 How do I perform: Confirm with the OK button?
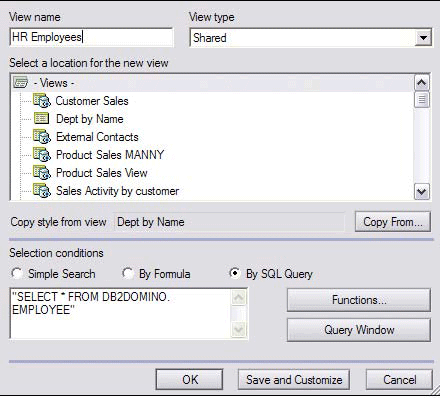tap(190, 379)
